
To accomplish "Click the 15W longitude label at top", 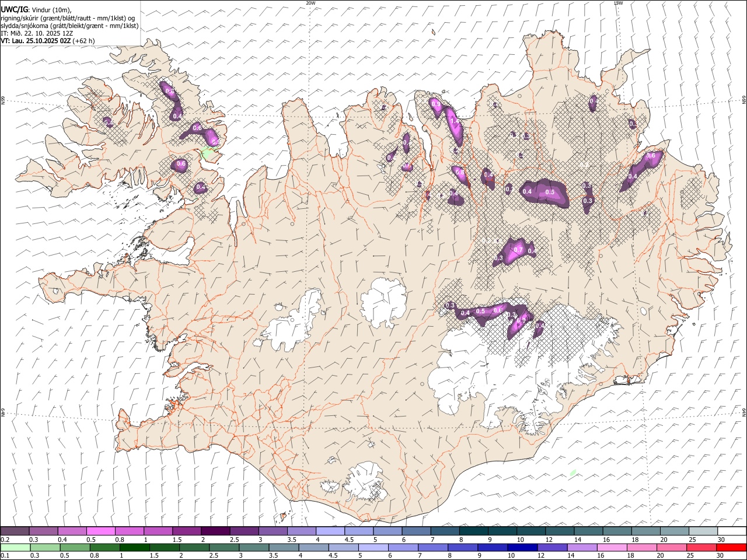I will click(x=619, y=3).
